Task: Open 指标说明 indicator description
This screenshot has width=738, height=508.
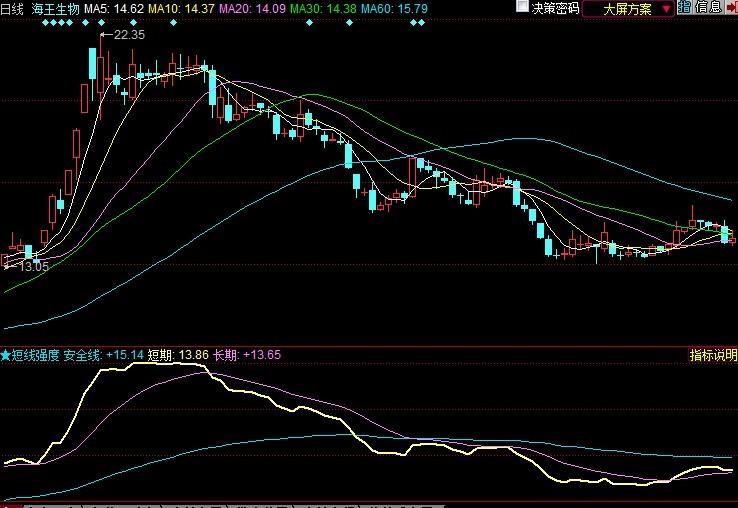Action: (x=712, y=355)
